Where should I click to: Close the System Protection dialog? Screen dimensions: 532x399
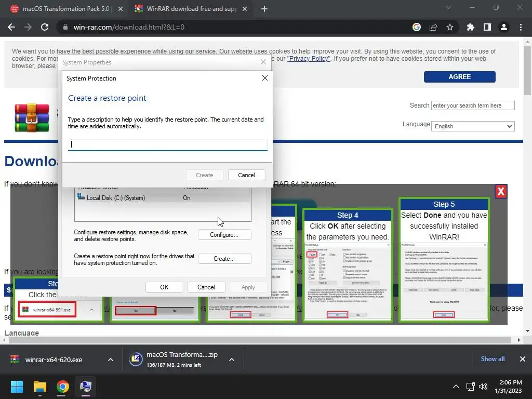coord(265,78)
